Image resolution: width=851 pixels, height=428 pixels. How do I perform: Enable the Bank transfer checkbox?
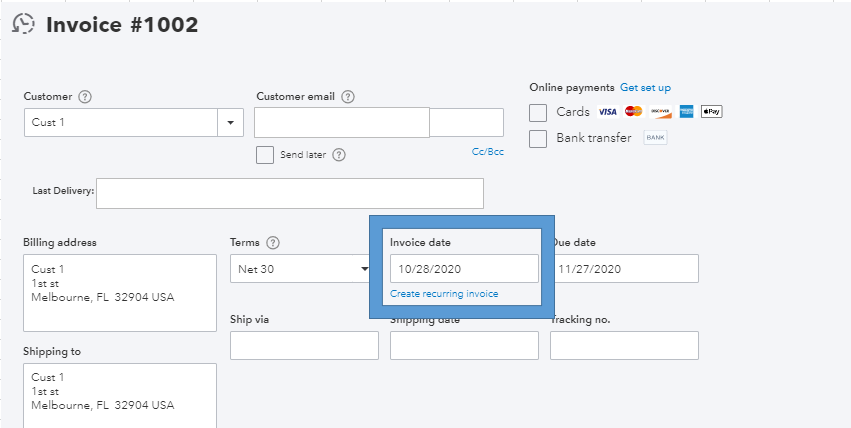point(538,138)
